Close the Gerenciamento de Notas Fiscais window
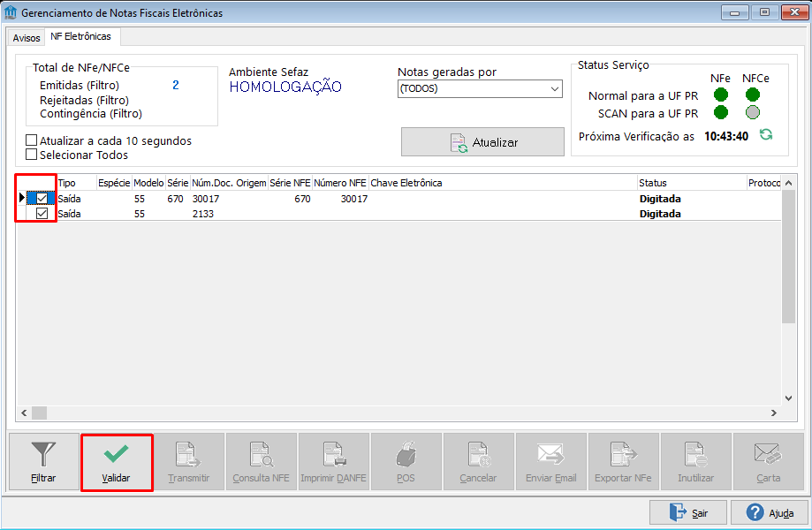 (794, 12)
